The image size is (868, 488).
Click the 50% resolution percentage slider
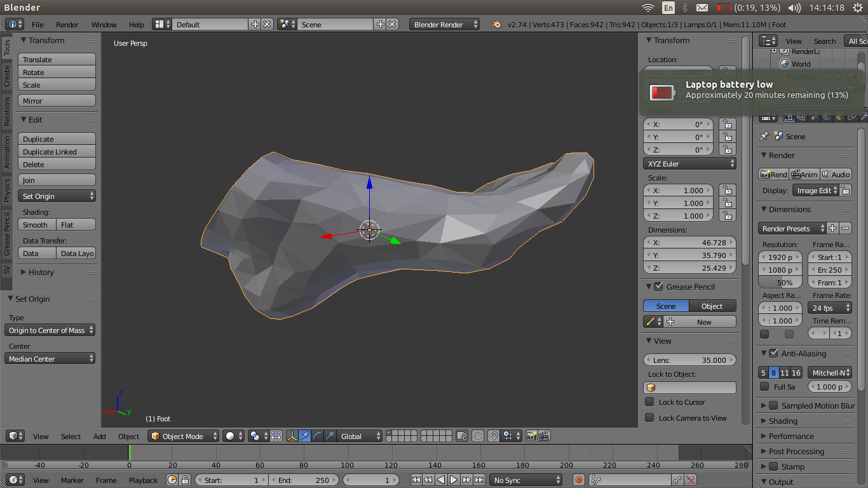pyautogui.click(x=780, y=282)
